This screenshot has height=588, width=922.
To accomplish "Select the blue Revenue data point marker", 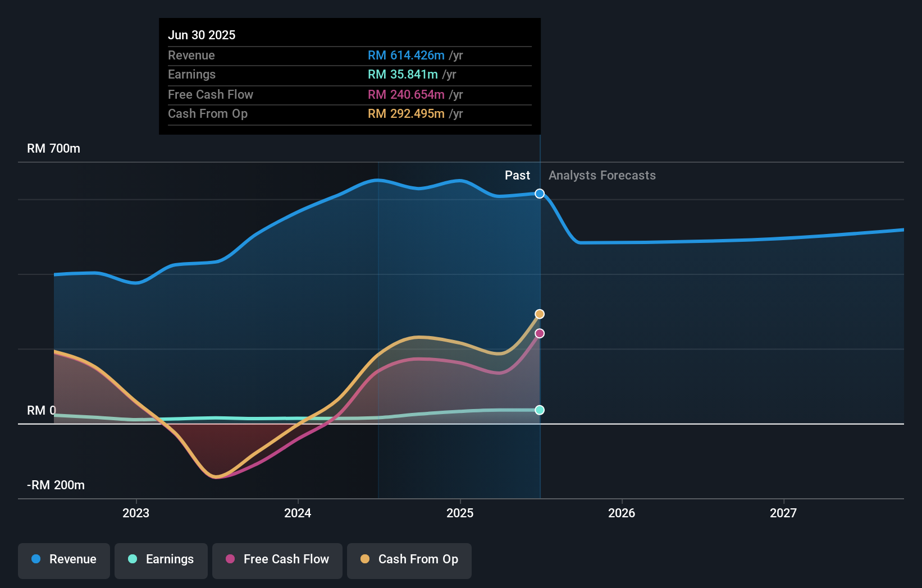I will coord(539,194).
